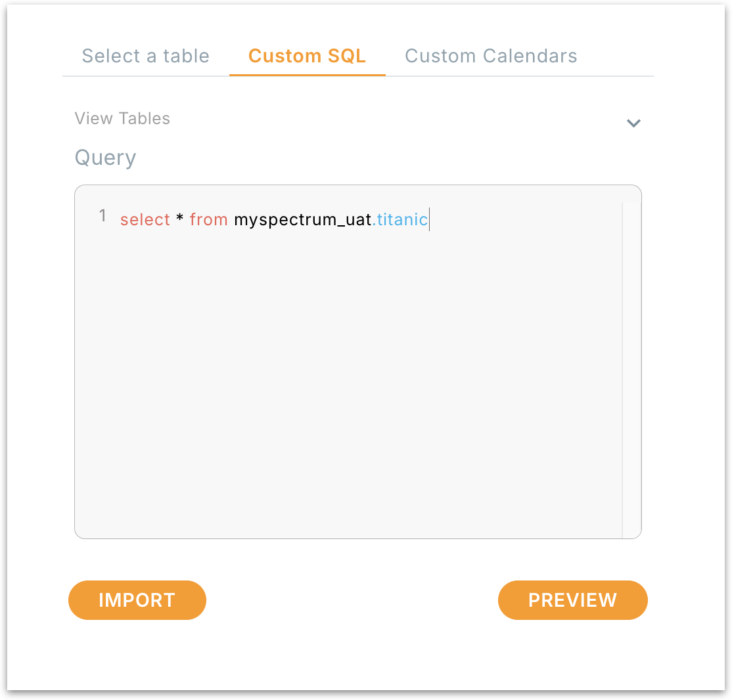Click the orange underline beneath Custom SQL
Screen dimensions: 732x700
tap(307, 75)
